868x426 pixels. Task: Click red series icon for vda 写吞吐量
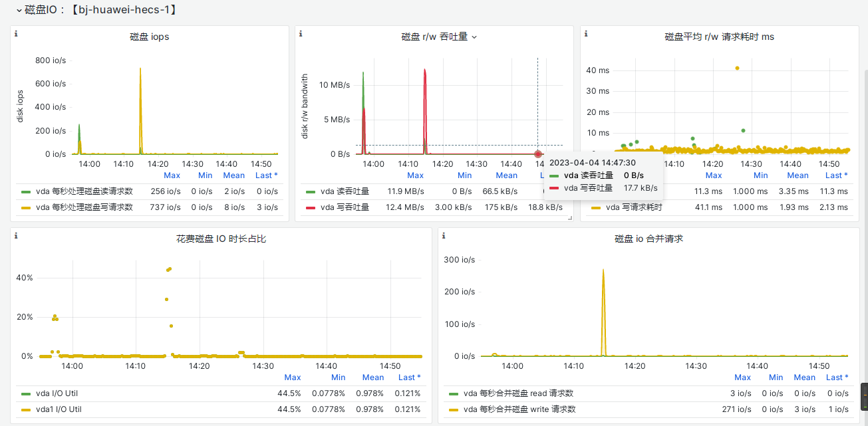[x=311, y=207]
